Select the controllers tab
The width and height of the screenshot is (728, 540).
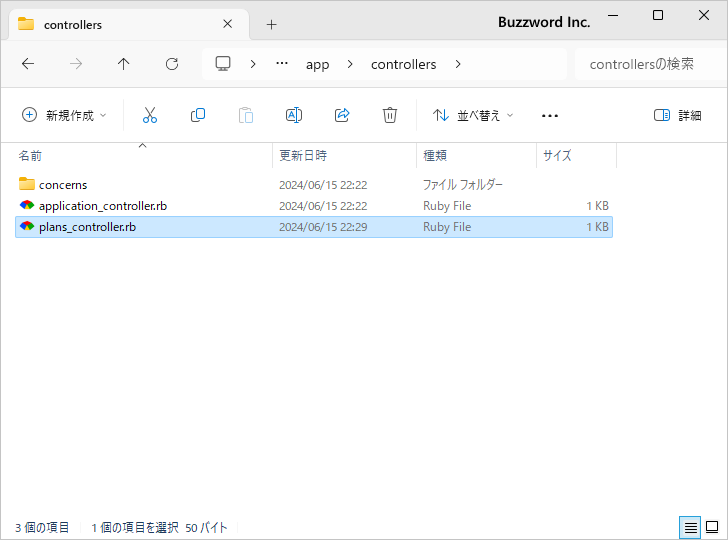tap(129, 24)
